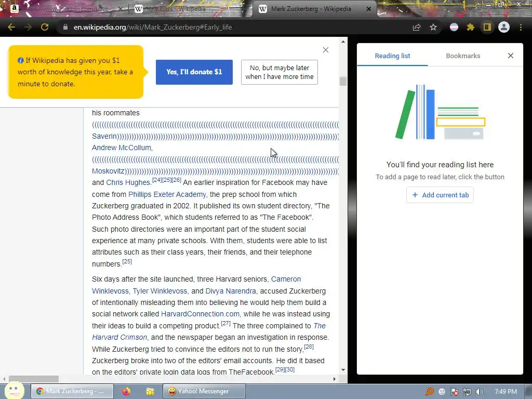
Task: Click Yes, I'll donate $1 button
Action: (194, 72)
